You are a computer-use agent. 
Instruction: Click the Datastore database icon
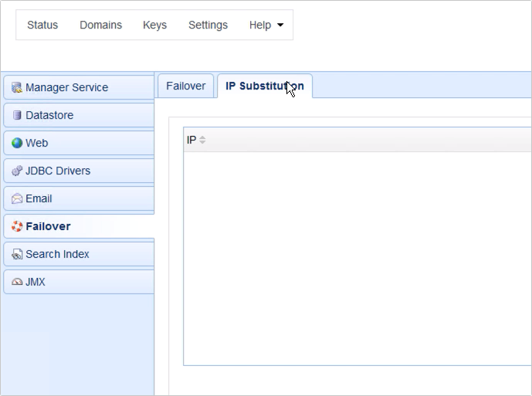pyautogui.click(x=17, y=116)
